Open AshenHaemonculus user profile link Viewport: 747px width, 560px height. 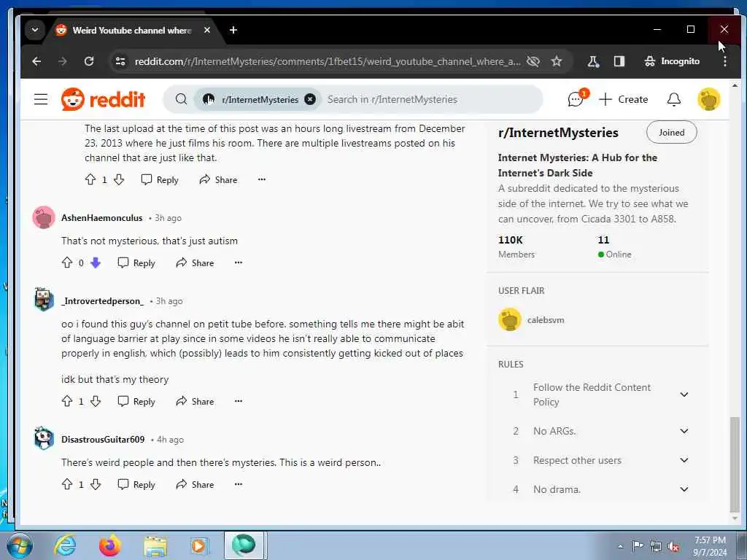coord(101,217)
